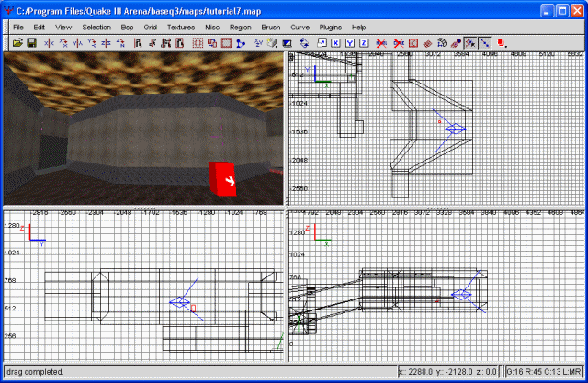588x383 pixels.
Task: Rotate selection around the Y axis
Action: tap(92, 43)
